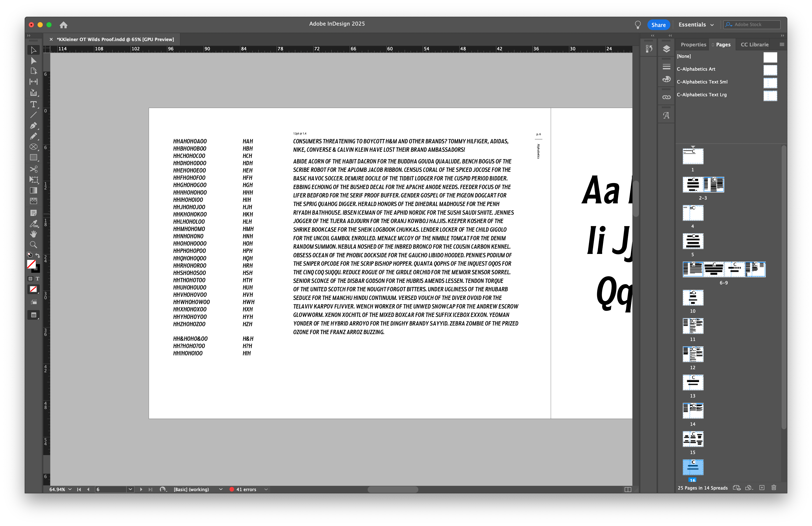Select the Line tool

[34, 115]
